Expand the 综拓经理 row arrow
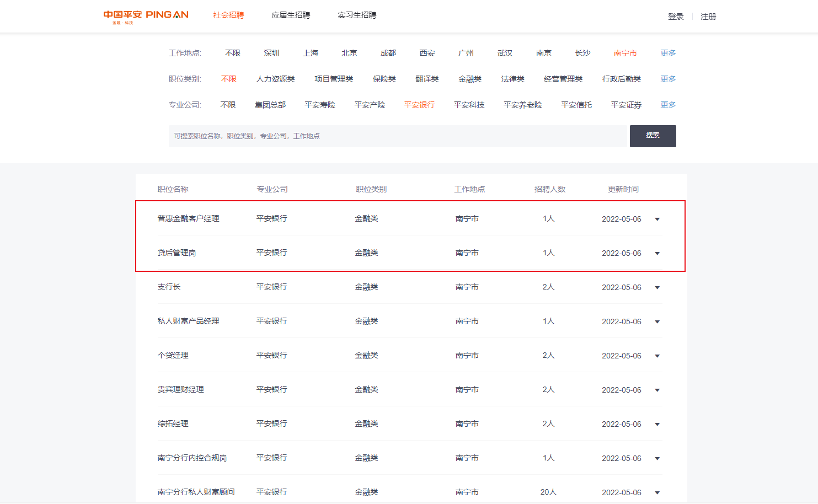818x504 pixels. coord(657,425)
